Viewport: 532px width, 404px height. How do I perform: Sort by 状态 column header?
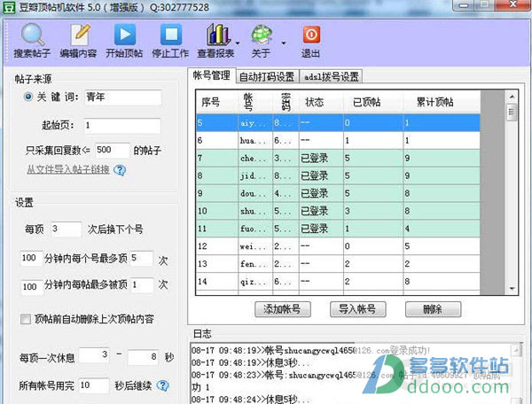click(321, 102)
